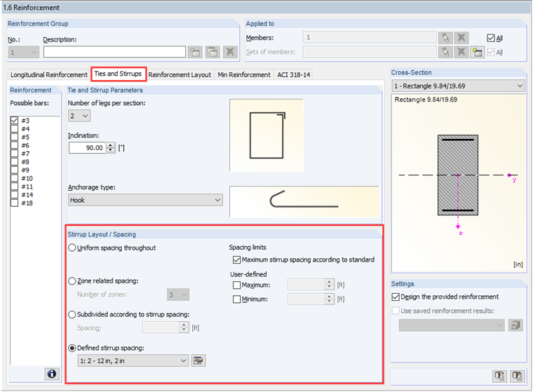
Task: Click the subdivided Spacing value stepper
Action: 184,327
